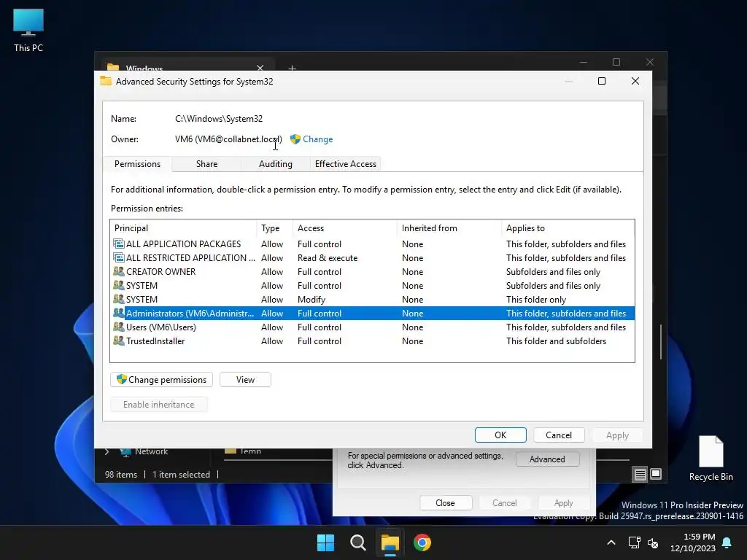Click the Explorer window vertical scrollbar
Image resolution: width=747 pixels, height=560 pixels.
tap(661, 341)
